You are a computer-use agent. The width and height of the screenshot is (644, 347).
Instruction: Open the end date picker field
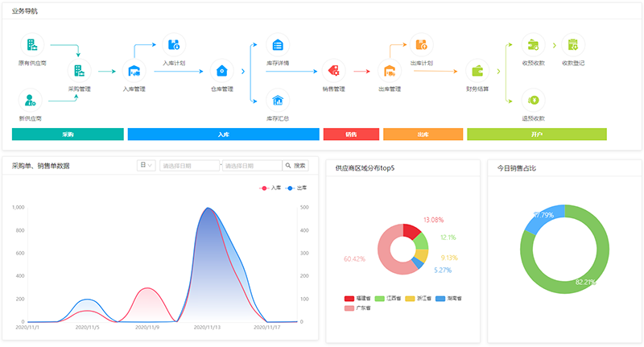[252, 166]
